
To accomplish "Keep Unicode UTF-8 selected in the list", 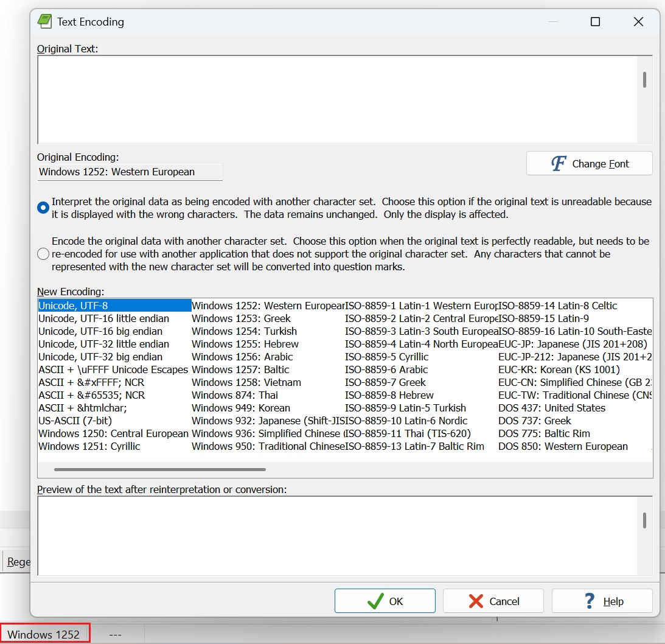I will point(79,305).
